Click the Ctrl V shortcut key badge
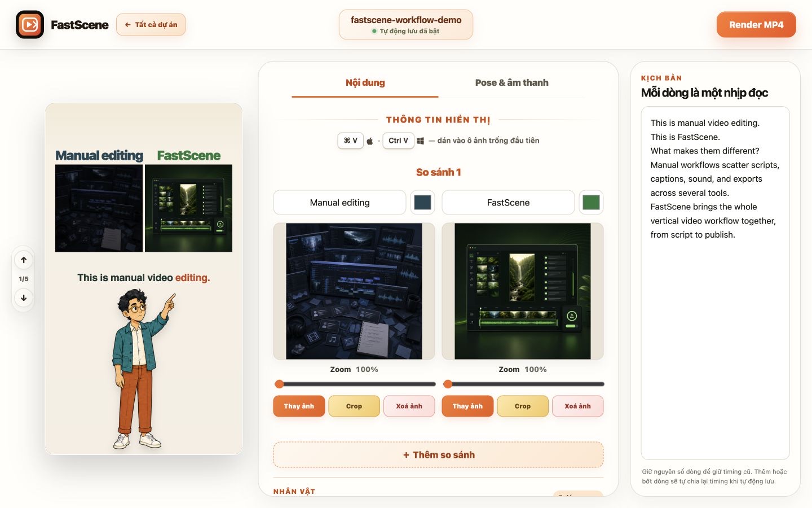 tap(398, 141)
